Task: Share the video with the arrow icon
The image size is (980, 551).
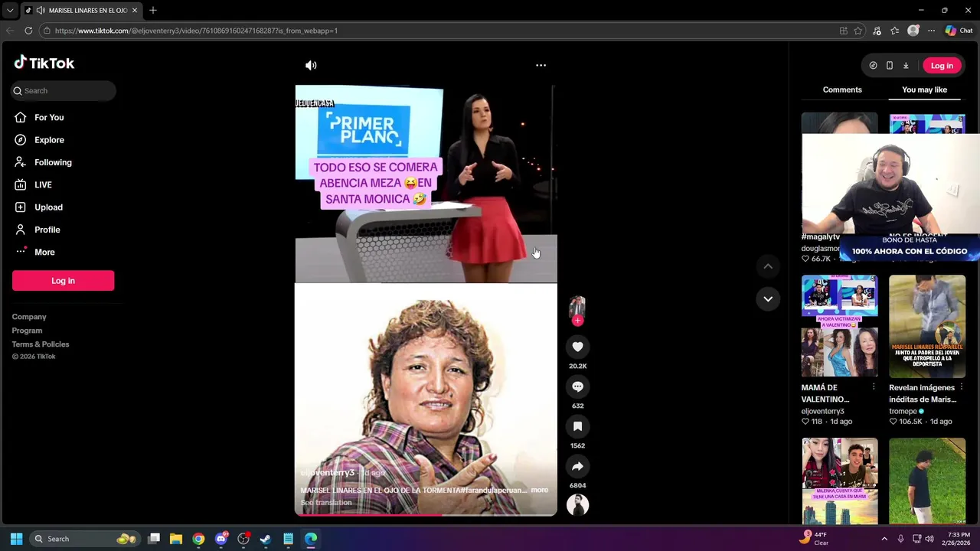Action: (577, 466)
